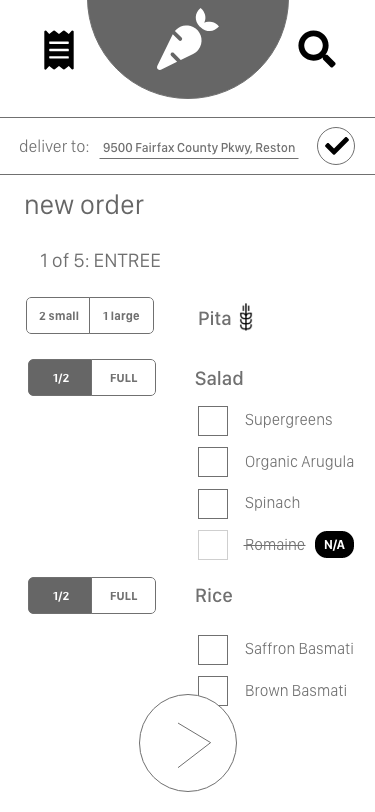Edit the delivery address field
Image resolution: width=375 pixels, height=812 pixels.
199,148
